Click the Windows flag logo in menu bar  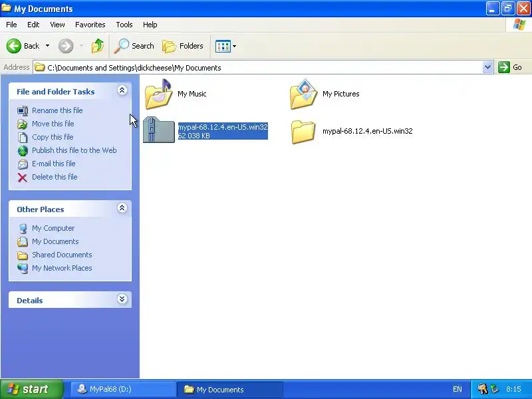coord(519,25)
